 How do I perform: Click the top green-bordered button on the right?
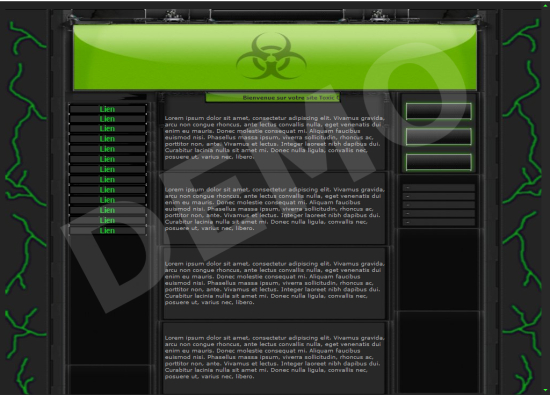438,111
